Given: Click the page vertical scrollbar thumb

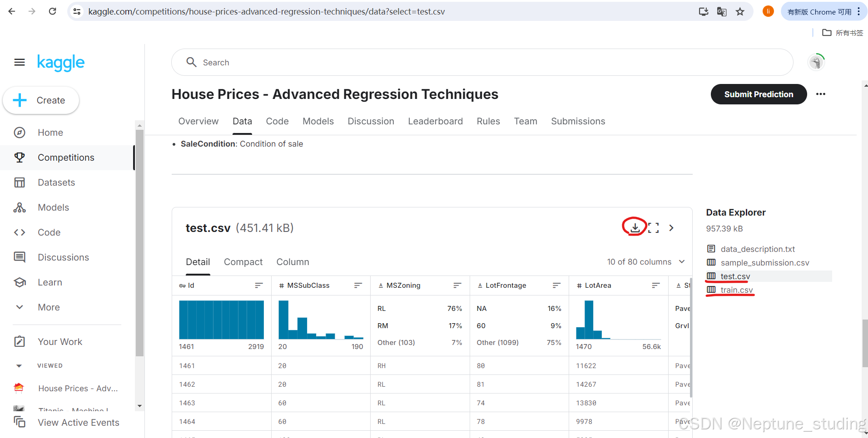Looking at the screenshot, I should pyautogui.click(x=865, y=343).
